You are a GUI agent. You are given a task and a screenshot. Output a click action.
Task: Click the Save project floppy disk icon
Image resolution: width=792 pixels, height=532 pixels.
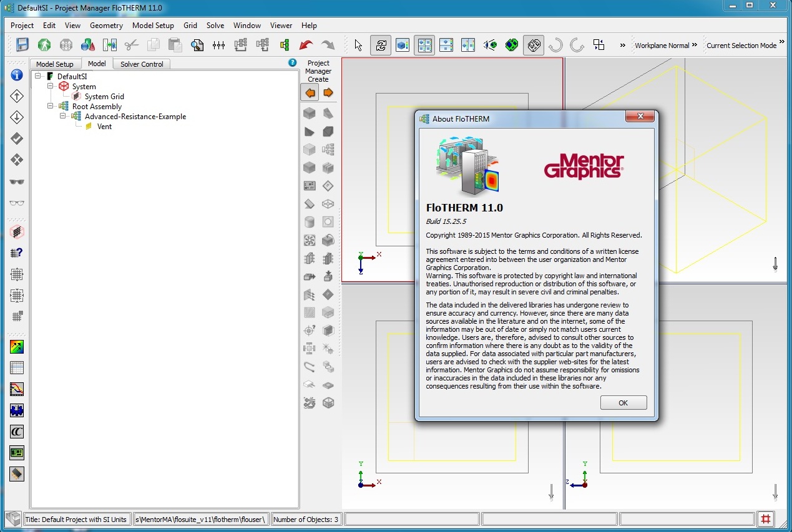pos(22,45)
